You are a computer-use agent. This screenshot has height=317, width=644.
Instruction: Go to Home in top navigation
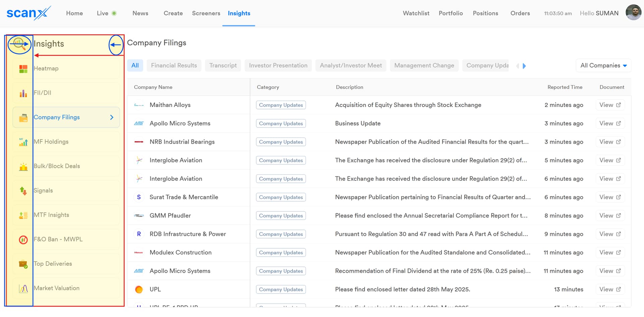[x=74, y=13]
